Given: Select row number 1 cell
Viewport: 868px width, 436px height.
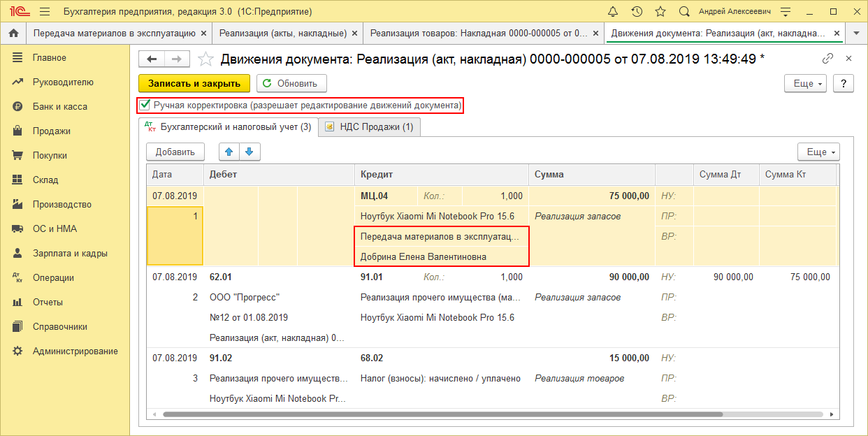Looking at the screenshot, I should click(x=175, y=236).
